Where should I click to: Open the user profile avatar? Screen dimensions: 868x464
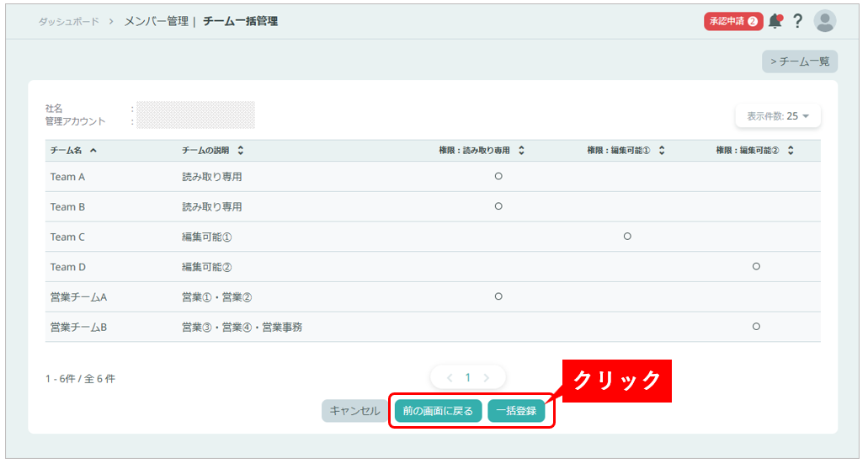click(x=825, y=21)
